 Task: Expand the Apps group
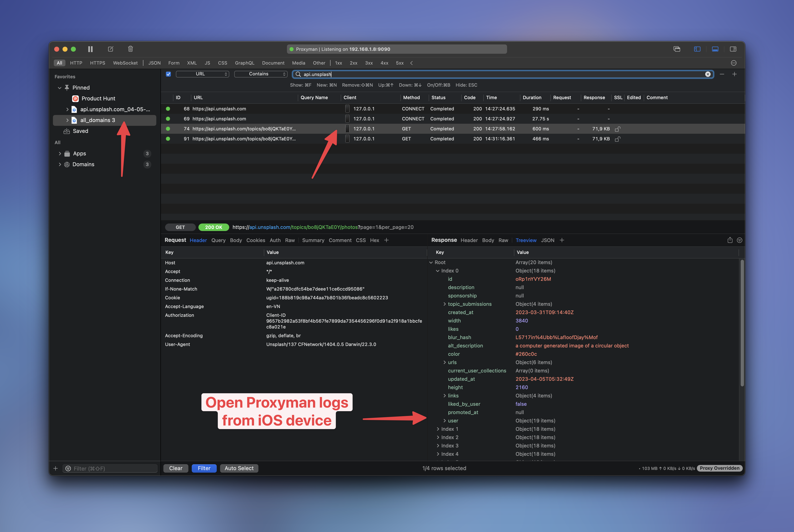point(60,154)
